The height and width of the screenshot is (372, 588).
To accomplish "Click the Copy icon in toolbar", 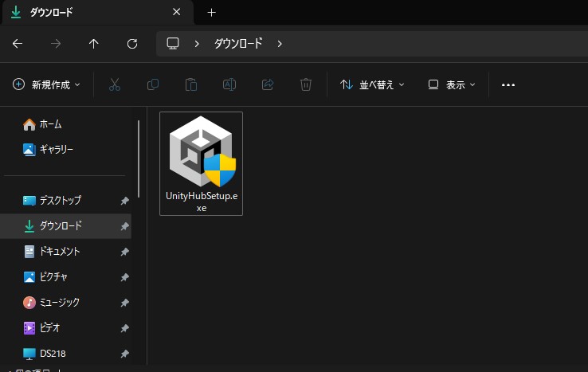I will click(x=153, y=84).
